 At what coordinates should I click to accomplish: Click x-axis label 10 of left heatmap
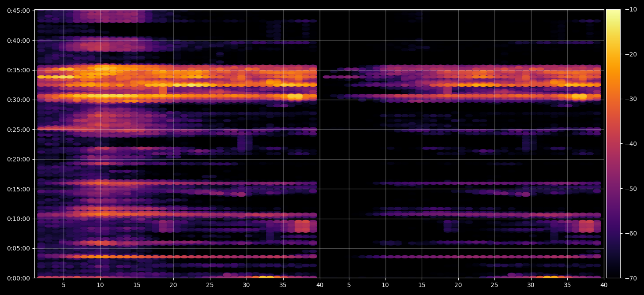pyautogui.click(x=100, y=285)
